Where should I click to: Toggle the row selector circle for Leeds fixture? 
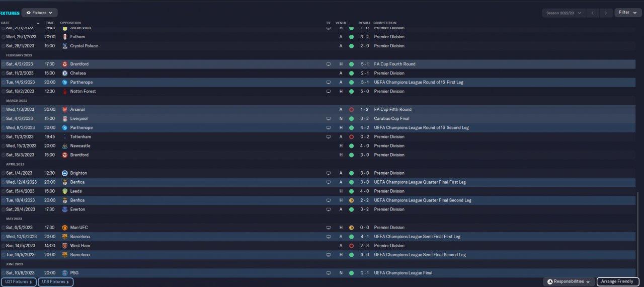(x=3, y=191)
